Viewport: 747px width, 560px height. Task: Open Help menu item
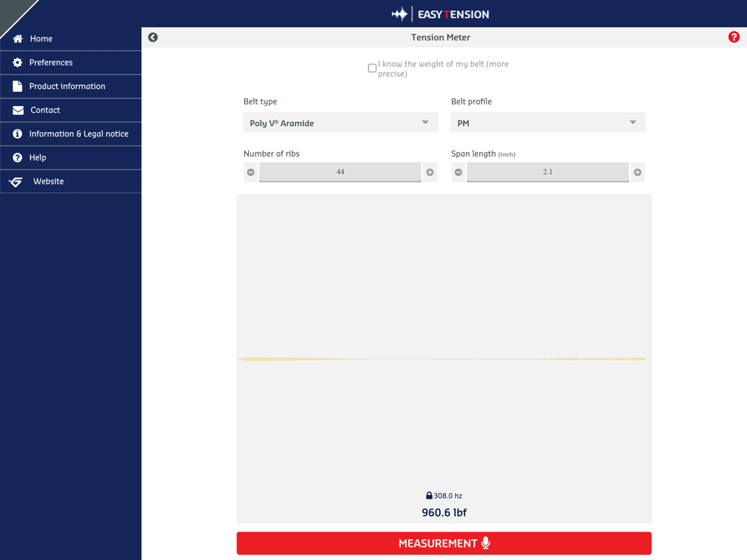pos(70,158)
